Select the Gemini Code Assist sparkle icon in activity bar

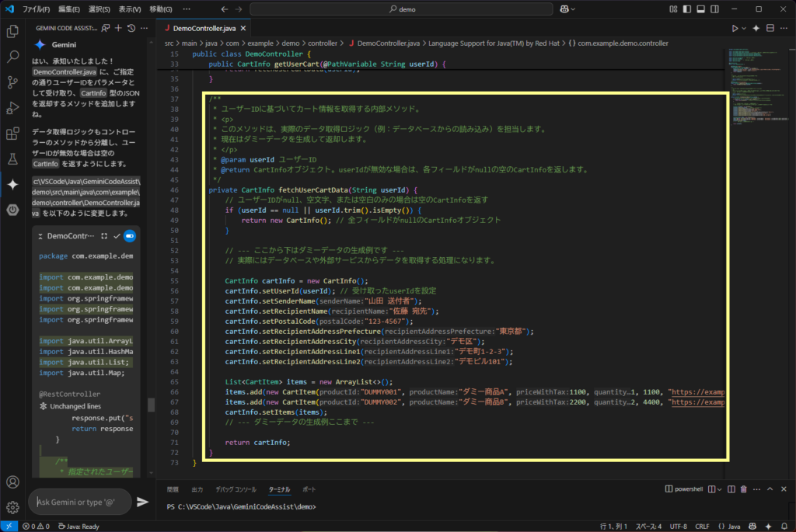coord(12,184)
